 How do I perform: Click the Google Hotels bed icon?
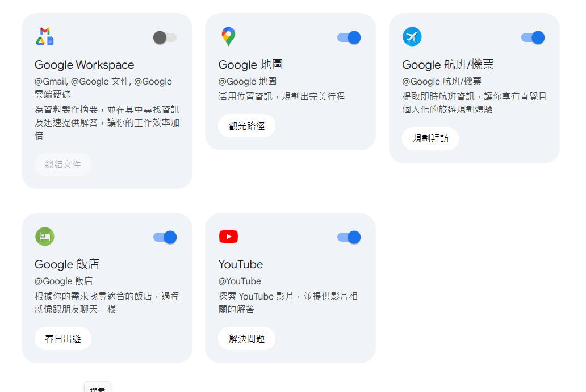pyautogui.click(x=45, y=237)
